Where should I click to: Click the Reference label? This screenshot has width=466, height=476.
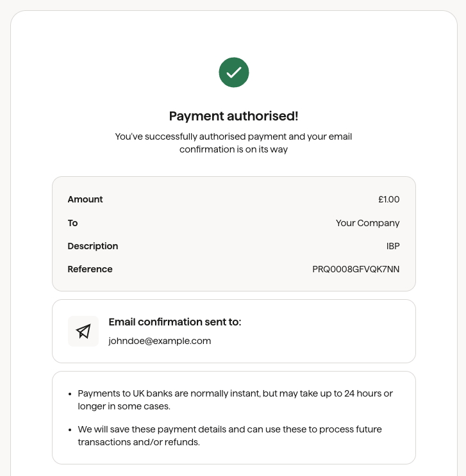90,269
